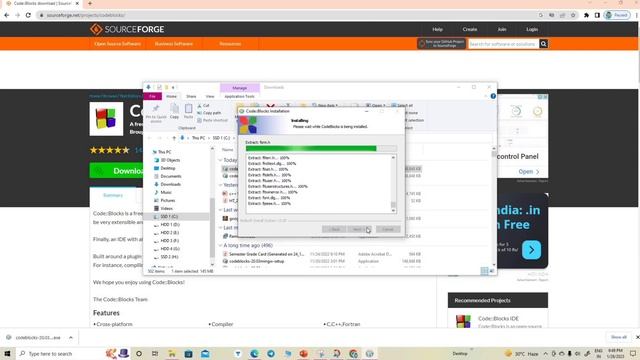Switch to Explorer View tab
Screen dimensions: 640x360
[210, 96]
